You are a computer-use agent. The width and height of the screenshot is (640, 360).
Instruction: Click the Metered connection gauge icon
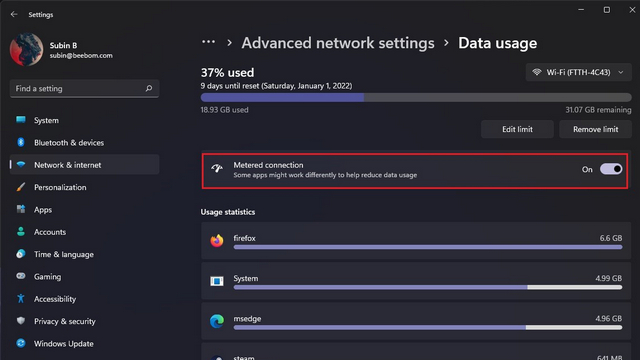pos(217,169)
